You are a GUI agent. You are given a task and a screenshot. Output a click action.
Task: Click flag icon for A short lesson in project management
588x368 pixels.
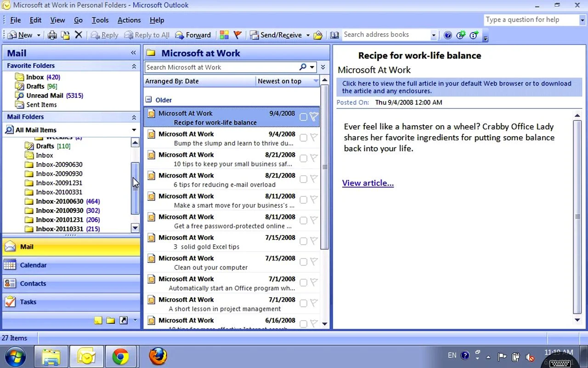[x=314, y=303]
